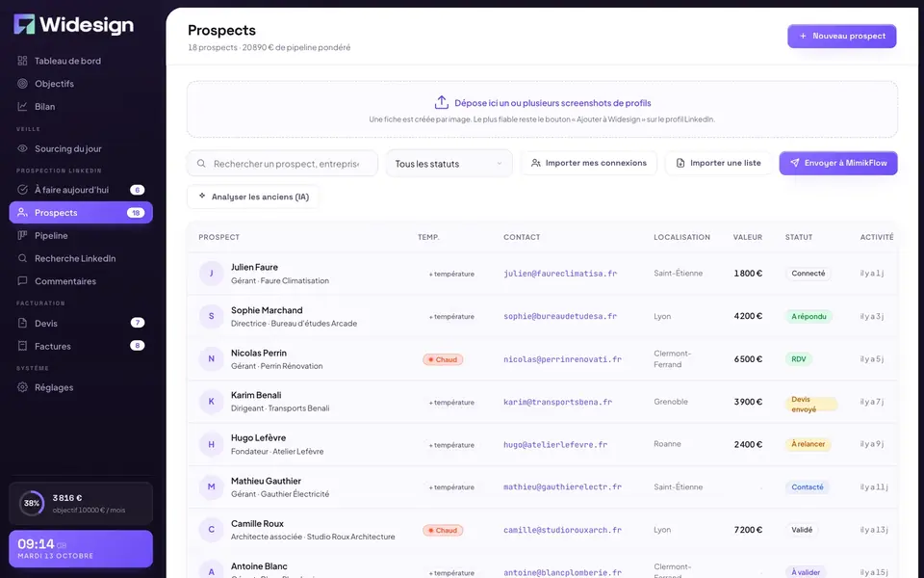Click the Réglages gear icon

point(22,387)
